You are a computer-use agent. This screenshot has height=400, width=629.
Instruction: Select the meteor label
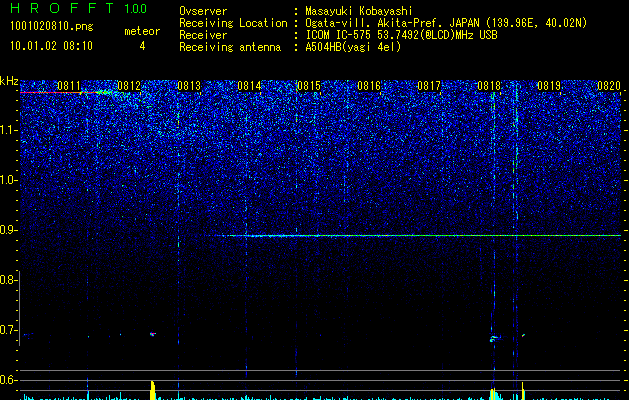[x=142, y=31]
